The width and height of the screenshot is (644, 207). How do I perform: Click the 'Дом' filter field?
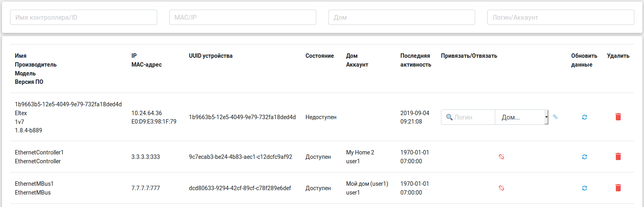point(402,17)
